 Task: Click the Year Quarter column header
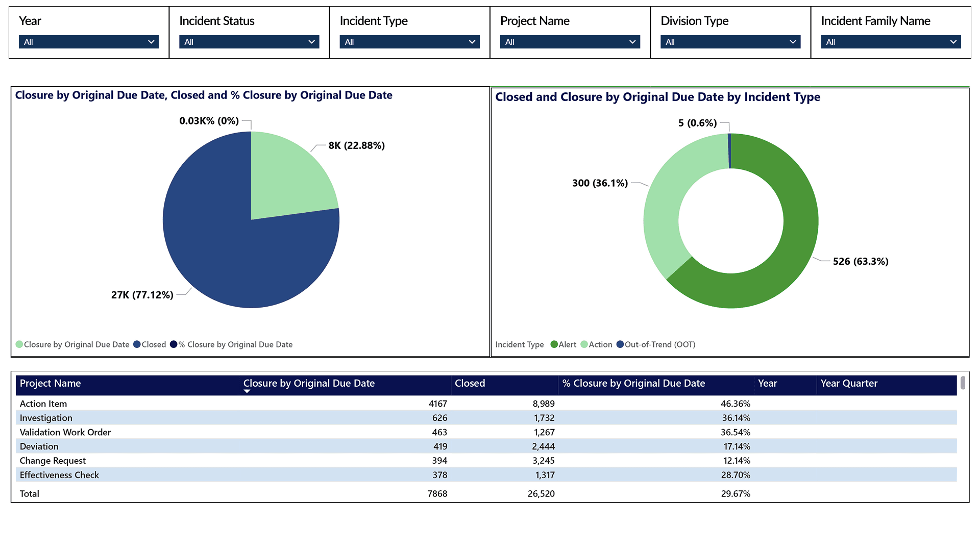849,383
